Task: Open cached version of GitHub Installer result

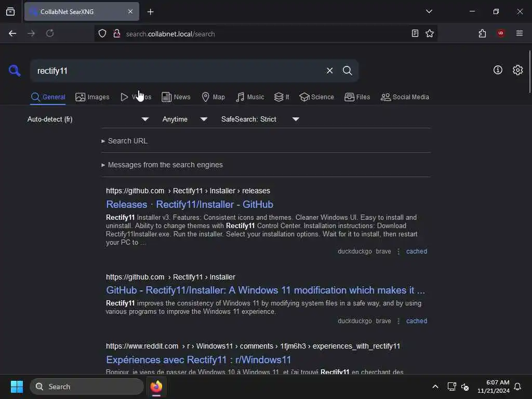Action: point(417,321)
